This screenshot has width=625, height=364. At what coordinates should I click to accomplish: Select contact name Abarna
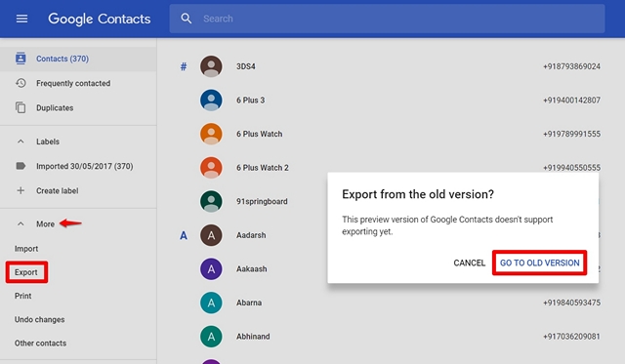(249, 303)
